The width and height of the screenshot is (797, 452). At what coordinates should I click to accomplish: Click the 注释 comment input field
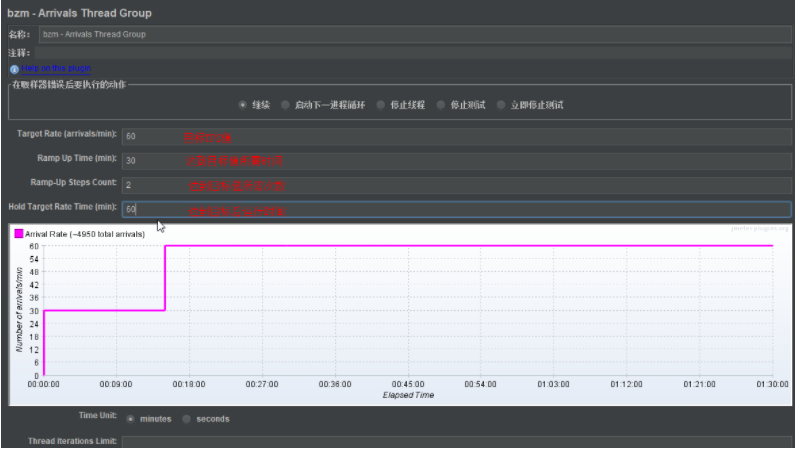pyautogui.click(x=413, y=53)
